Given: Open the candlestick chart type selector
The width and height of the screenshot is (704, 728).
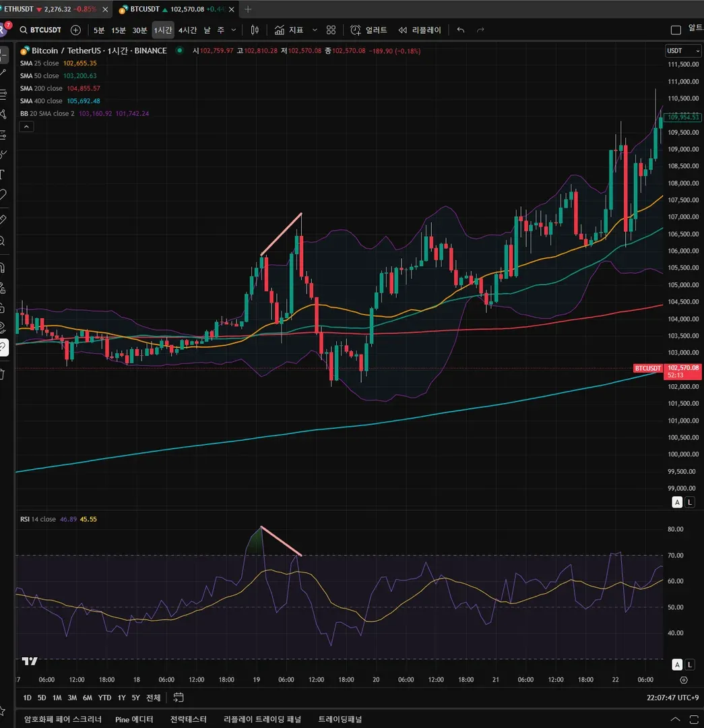Looking at the screenshot, I should (x=254, y=30).
